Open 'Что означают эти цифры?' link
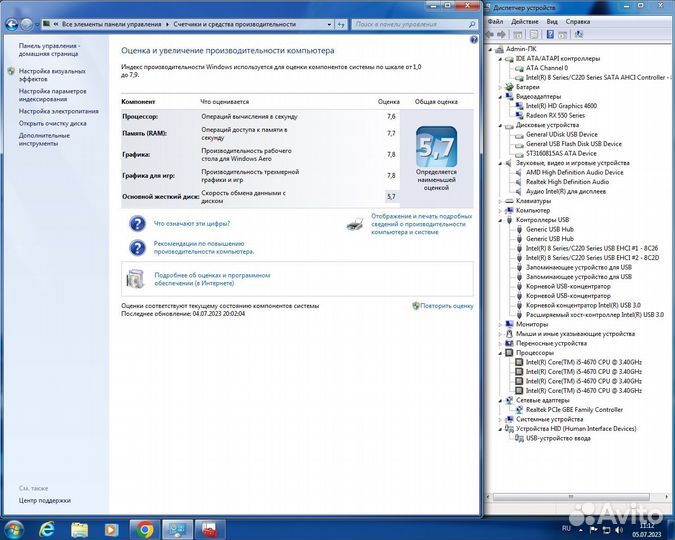This screenshot has height=540, width=675. coord(192,224)
